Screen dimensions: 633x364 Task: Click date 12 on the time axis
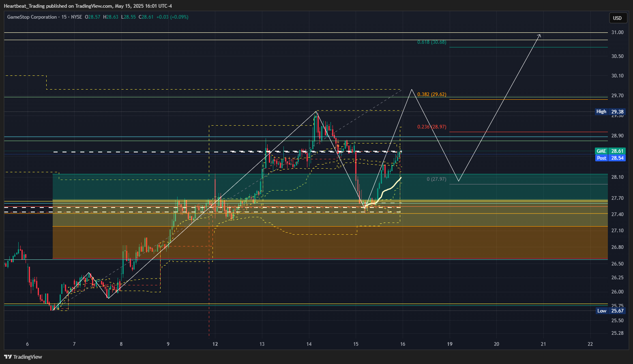215,344
